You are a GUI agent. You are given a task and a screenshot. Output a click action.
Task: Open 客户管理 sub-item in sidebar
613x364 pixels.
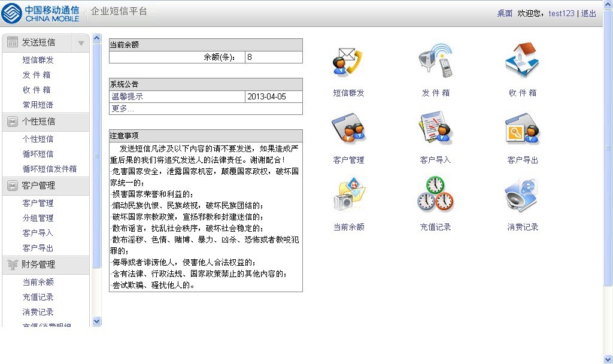pyautogui.click(x=38, y=203)
